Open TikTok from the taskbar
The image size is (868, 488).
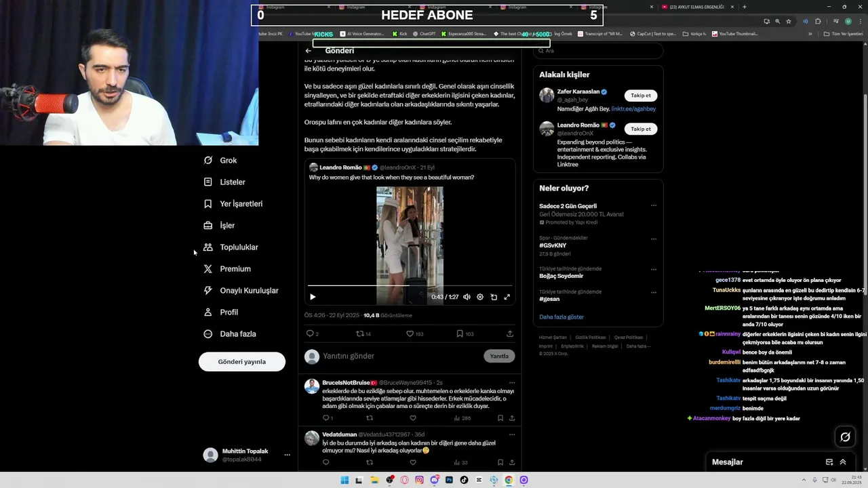click(x=464, y=480)
